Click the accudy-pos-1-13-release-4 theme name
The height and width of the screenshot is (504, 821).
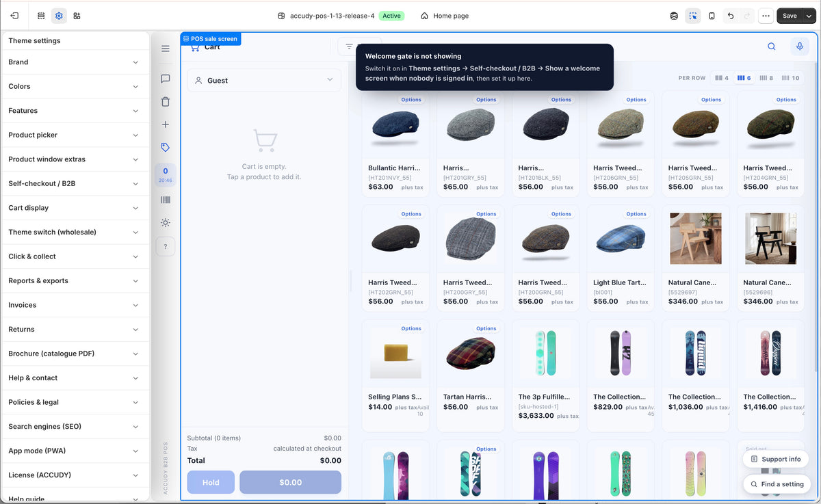coord(332,16)
